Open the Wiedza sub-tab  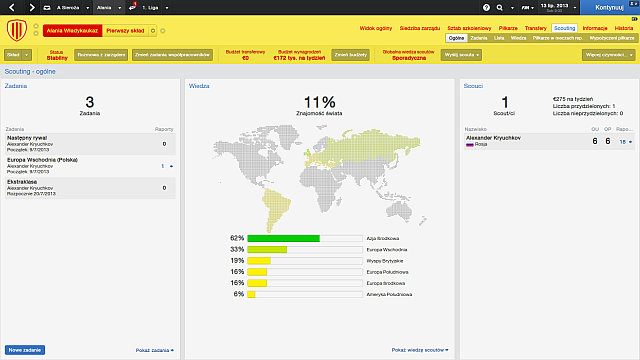coord(518,38)
